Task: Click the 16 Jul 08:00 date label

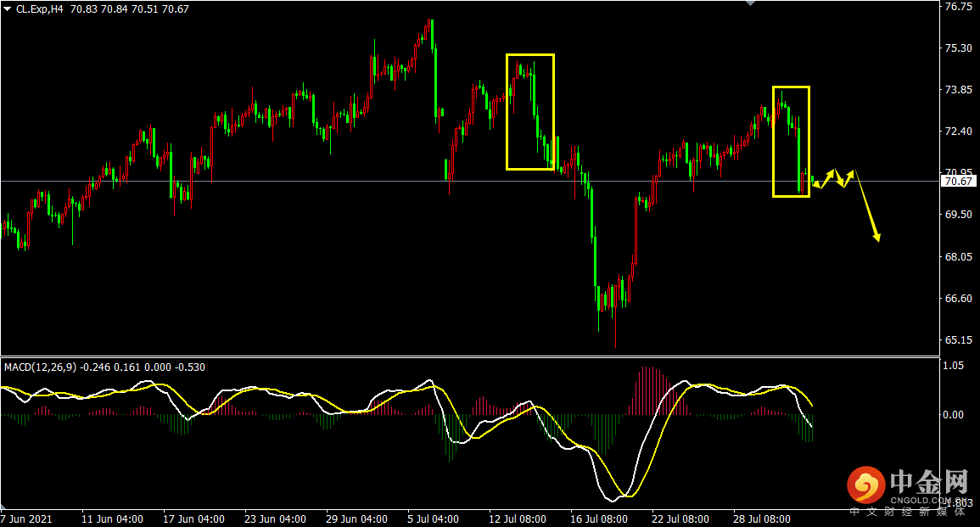Action: click(x=598, y=519)
